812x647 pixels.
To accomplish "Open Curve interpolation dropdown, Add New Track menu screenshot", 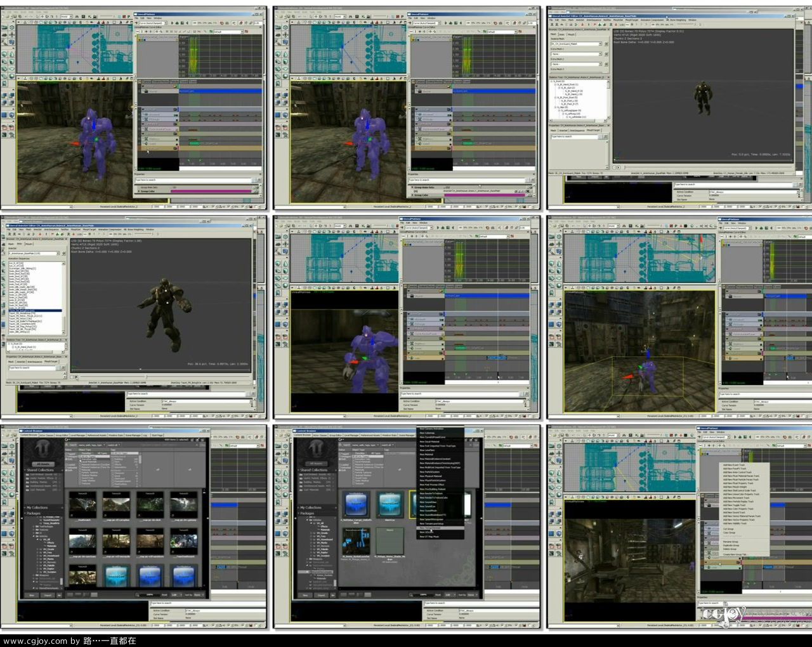I will click(716, 437).
